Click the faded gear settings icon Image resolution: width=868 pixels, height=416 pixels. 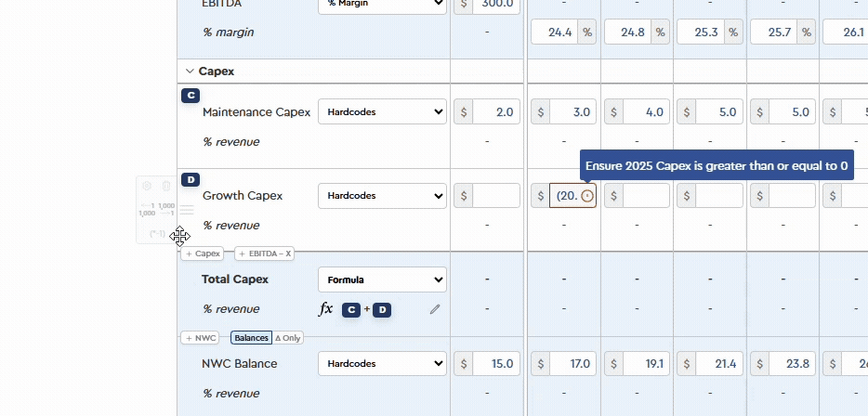point(147,187)
